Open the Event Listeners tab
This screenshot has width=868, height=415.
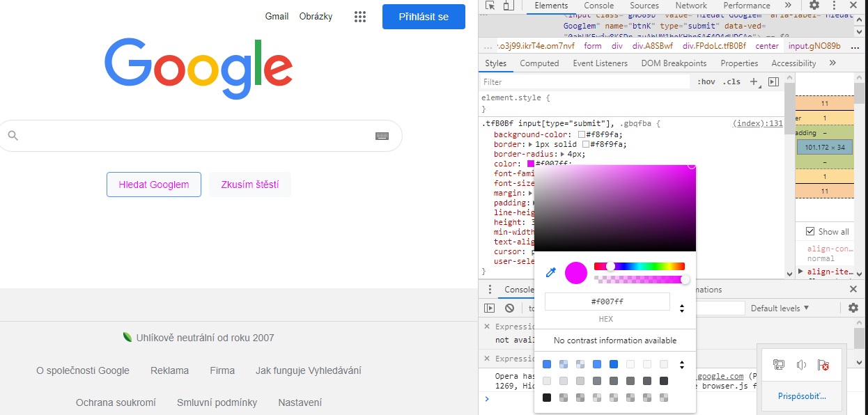600,63
